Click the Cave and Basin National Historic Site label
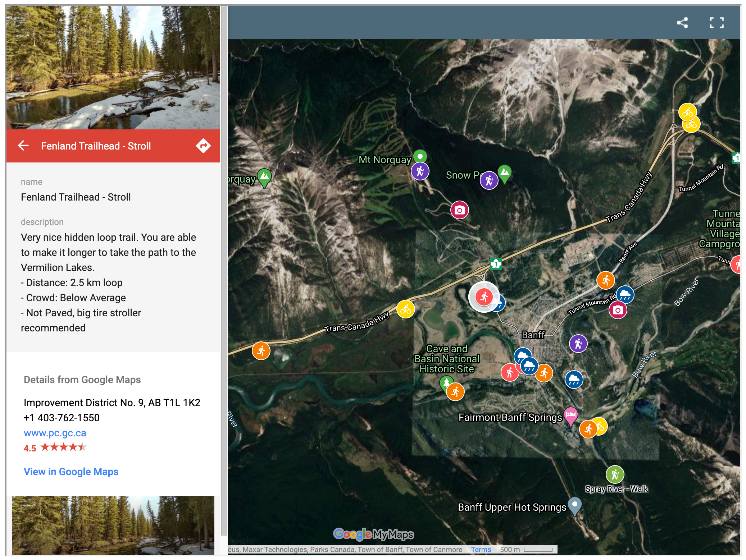 point(447,359)
